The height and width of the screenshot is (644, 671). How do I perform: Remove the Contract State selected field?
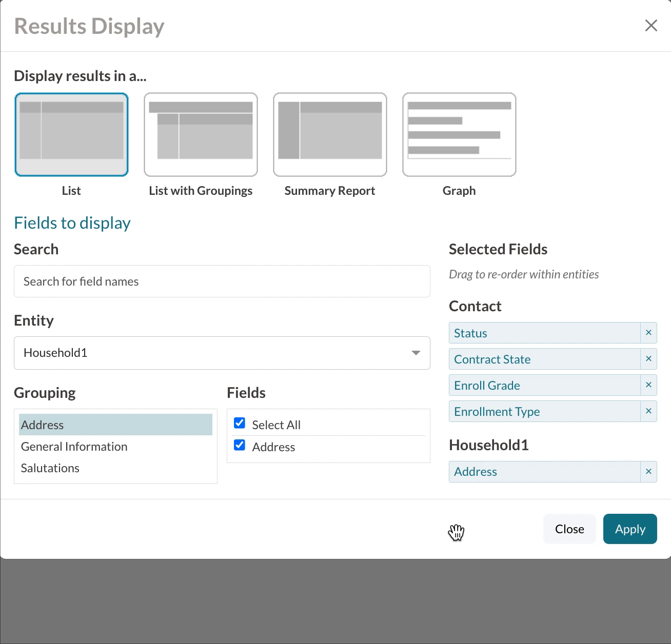point(648,359)
